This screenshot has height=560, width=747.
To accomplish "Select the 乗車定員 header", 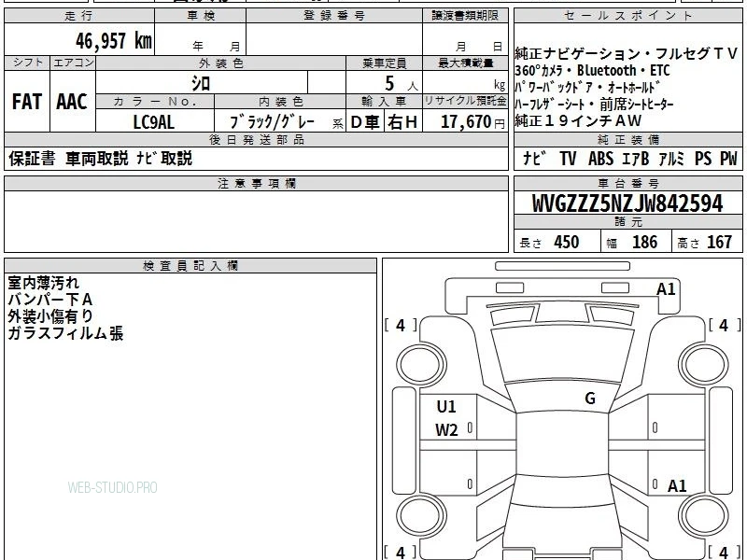I will (x=384, y=63).
